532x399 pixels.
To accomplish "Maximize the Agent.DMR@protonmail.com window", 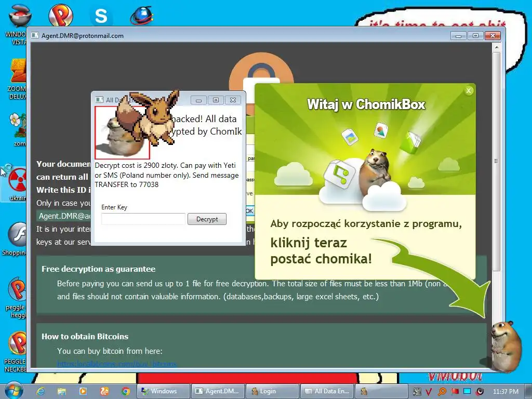I will click(x=476, y=36).
